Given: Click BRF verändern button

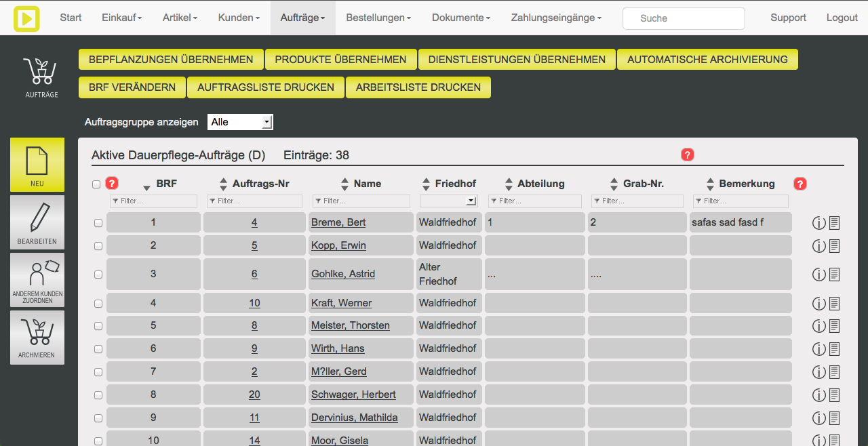Looking at the screenshot, I should pos(132,87).
